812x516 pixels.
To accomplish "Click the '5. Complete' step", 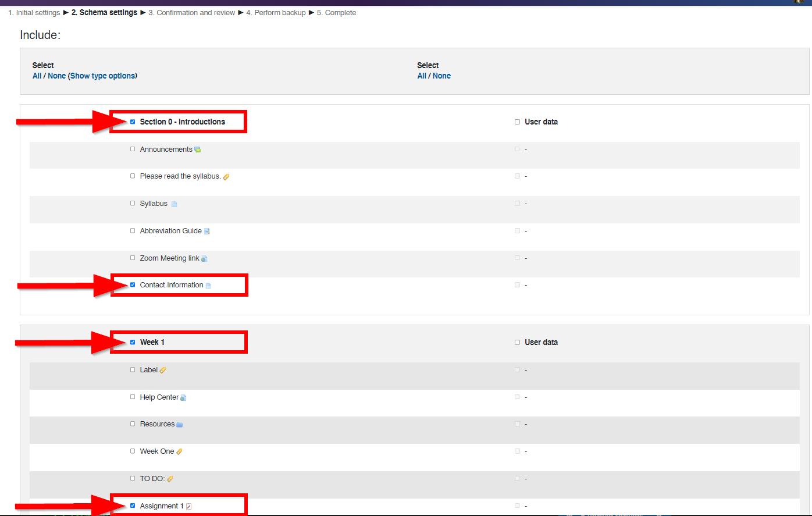I will click(337, 12).
